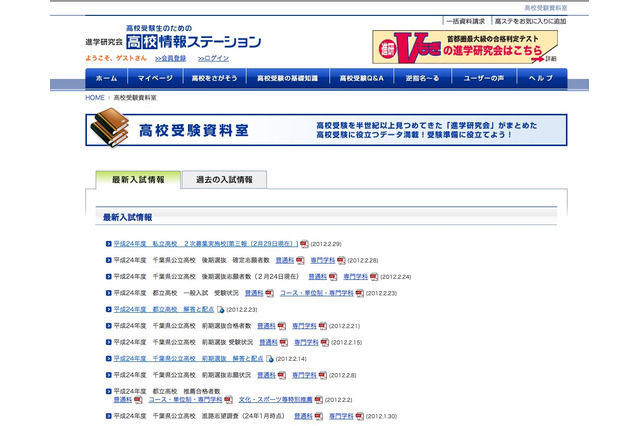Open 高校をさがそう in navigation bar
This screenshot has width=640, height=426.
pyautogui.click(x=214, y=78)
